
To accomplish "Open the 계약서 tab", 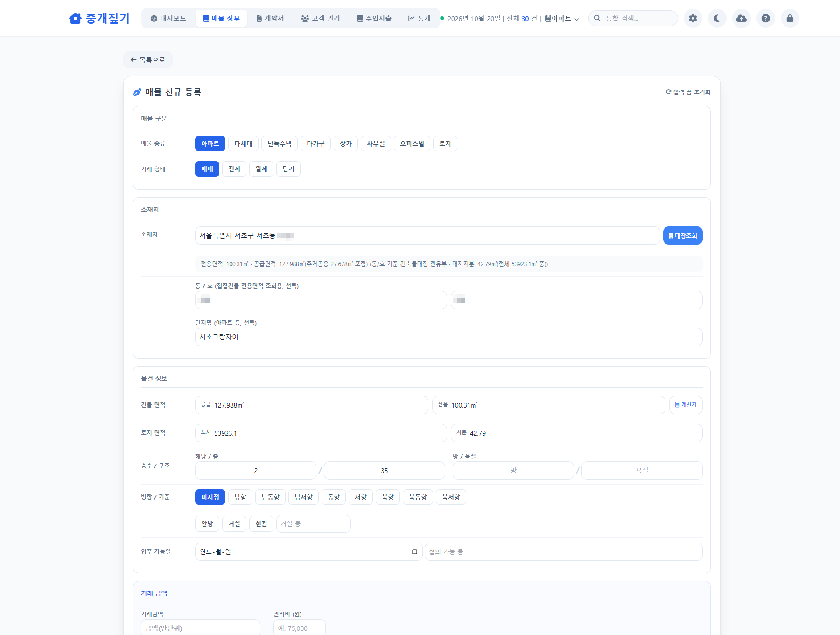I will tap(270, 18).
